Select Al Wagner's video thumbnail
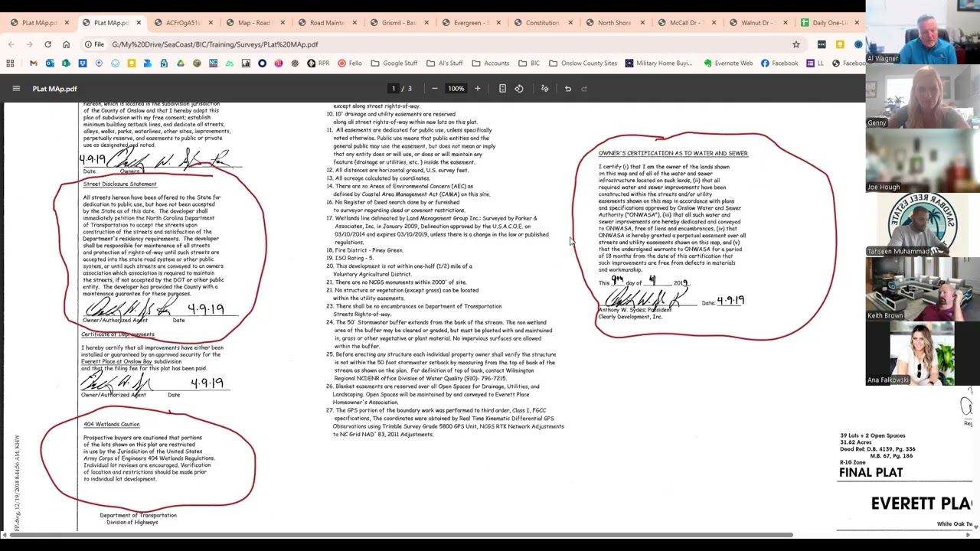 point(923,32)
